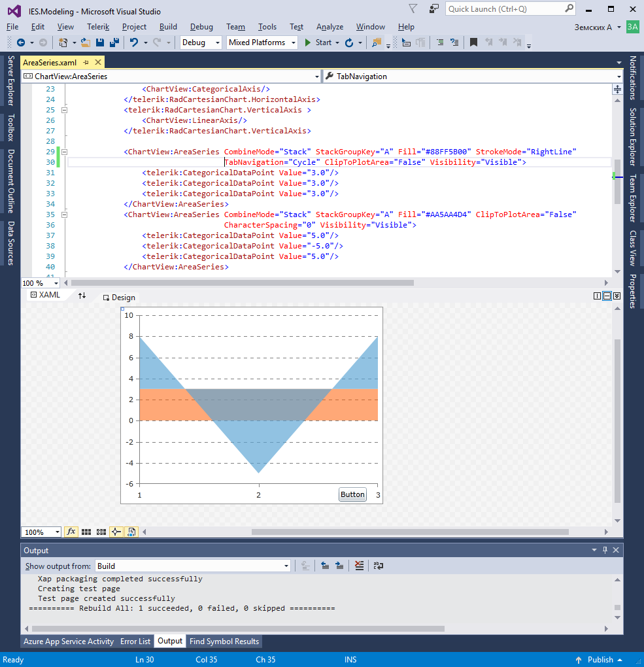644x667 pixels.
Task: Open the Telerik menu
Action: pyautogui.click(x=97, y=27)
